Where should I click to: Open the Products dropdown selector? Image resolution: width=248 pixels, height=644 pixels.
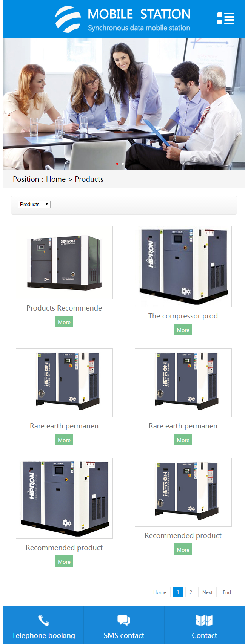(x=34, y=204)
